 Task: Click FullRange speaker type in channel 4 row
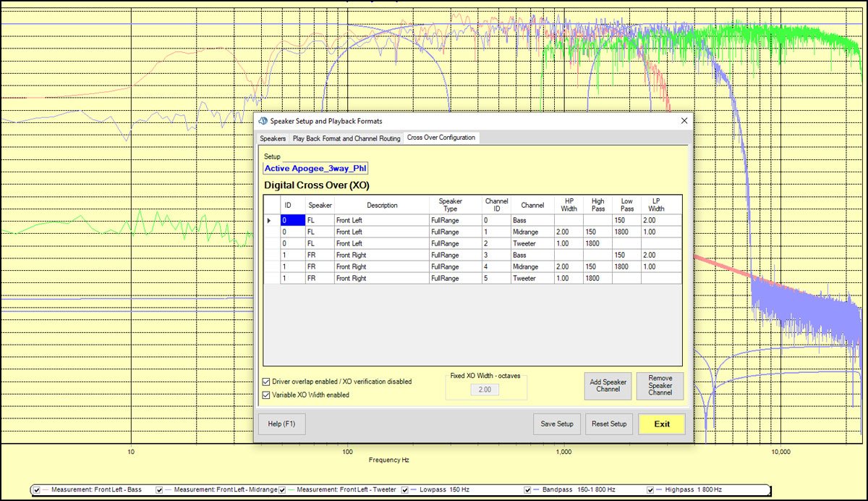[455, 266]
